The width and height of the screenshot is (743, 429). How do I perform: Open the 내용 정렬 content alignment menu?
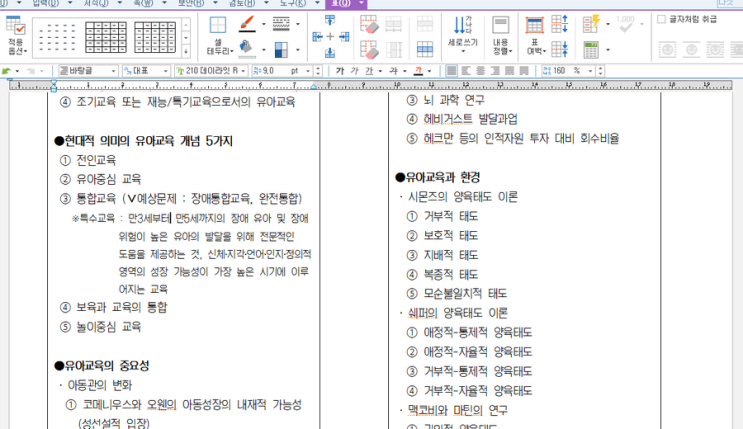point(501,36)
